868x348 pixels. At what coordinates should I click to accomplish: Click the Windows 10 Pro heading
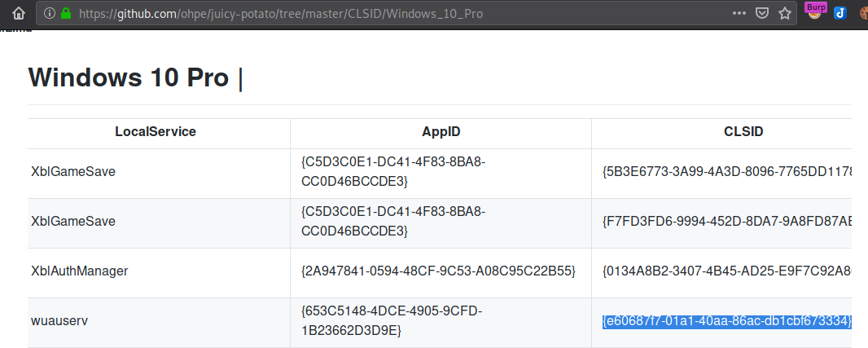(x=129, y=77)
